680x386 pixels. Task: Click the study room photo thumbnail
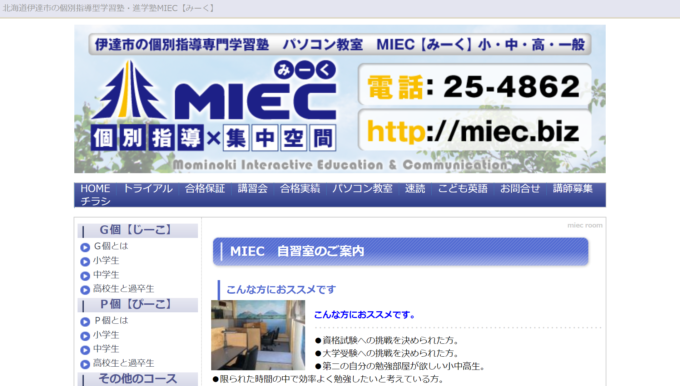pyautogui.click(x=258, y=335)
